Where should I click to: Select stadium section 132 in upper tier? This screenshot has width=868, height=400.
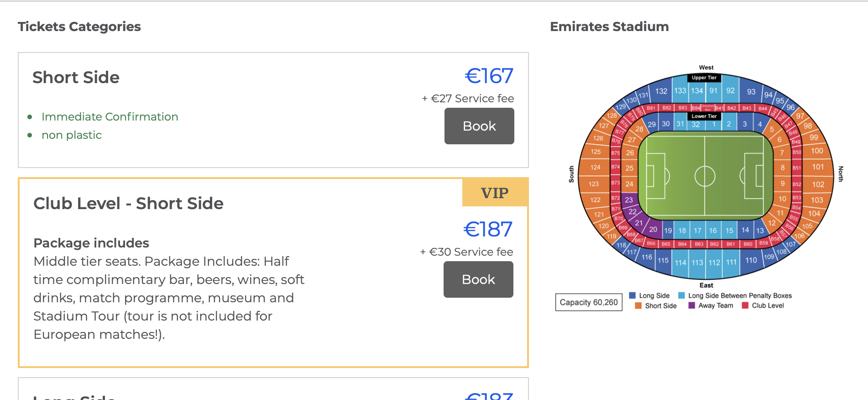(x=661, y=91)
